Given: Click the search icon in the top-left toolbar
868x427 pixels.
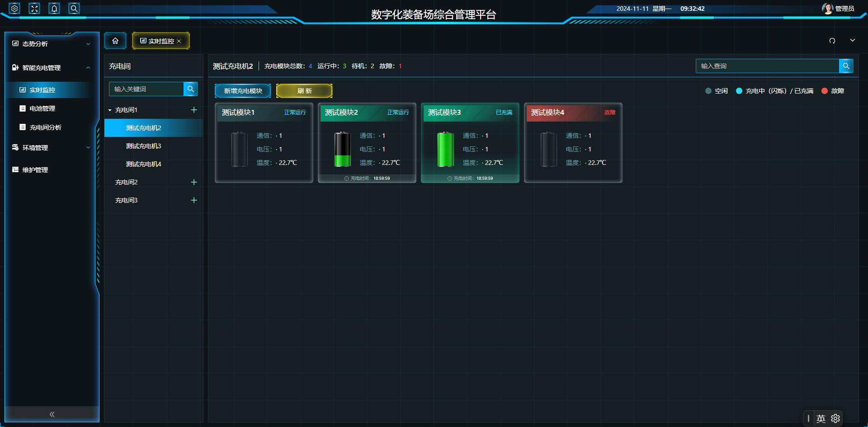Looking at the screenshot, I should 74,8.
